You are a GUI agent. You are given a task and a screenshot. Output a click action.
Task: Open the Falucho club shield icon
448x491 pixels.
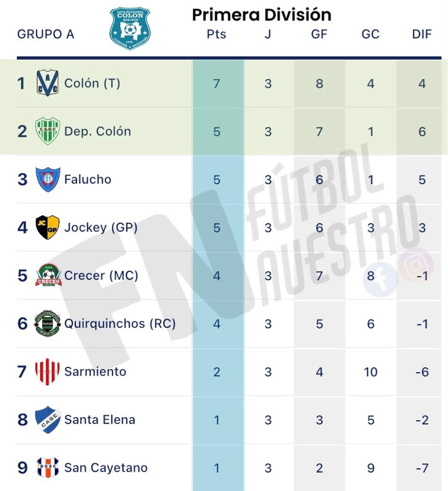tap(47, 179)
